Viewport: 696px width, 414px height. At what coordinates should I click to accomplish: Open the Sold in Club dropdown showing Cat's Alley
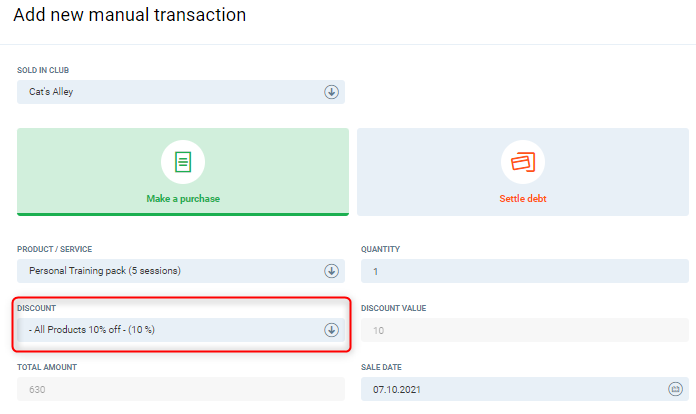point(170,92)
